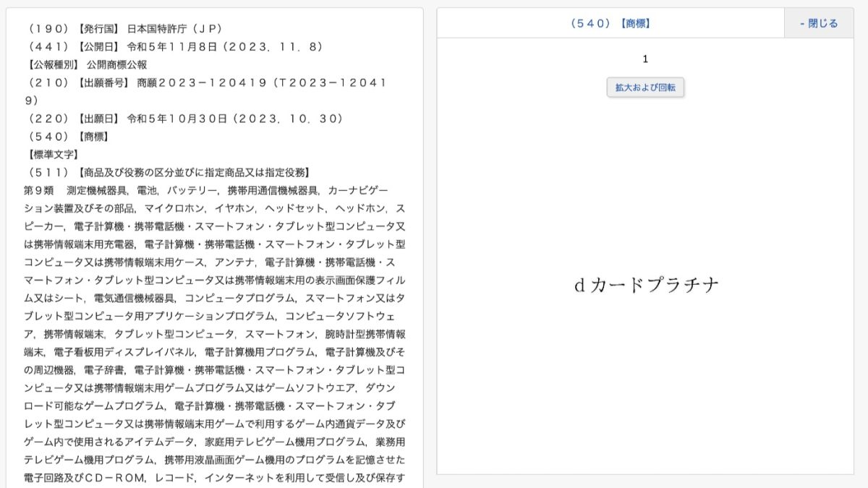868x488 pixels.
Task: Select the (220)【出願日】 filing date line
Action: coord(183,119)
